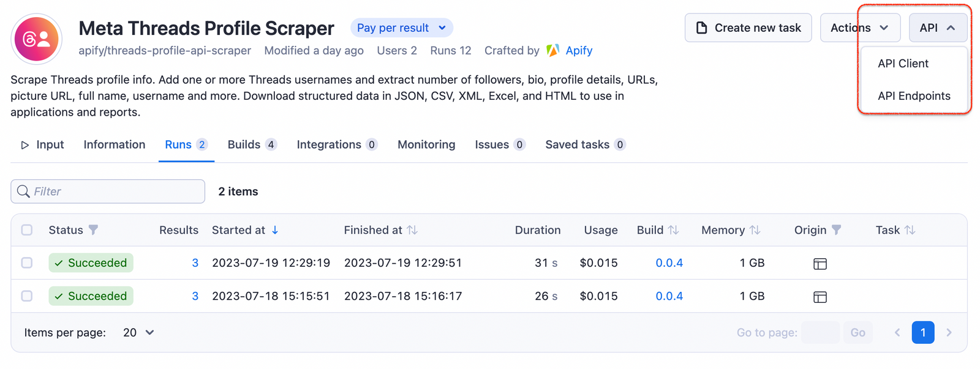The image size is (980, 369).
Task: Click the Threads scraper actor logo
Action: (x=37, y=39)
